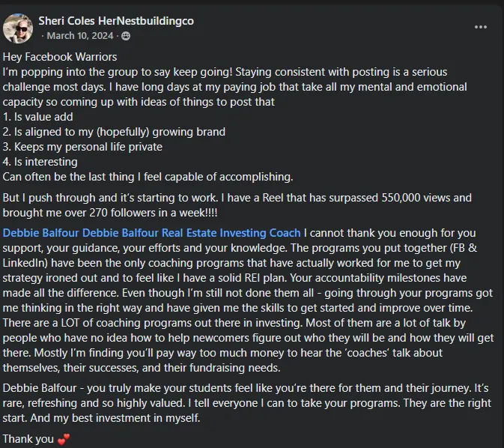Click the globe public audience icon
Viewport: 504px width, 448px height.
(x=126, y=36)
